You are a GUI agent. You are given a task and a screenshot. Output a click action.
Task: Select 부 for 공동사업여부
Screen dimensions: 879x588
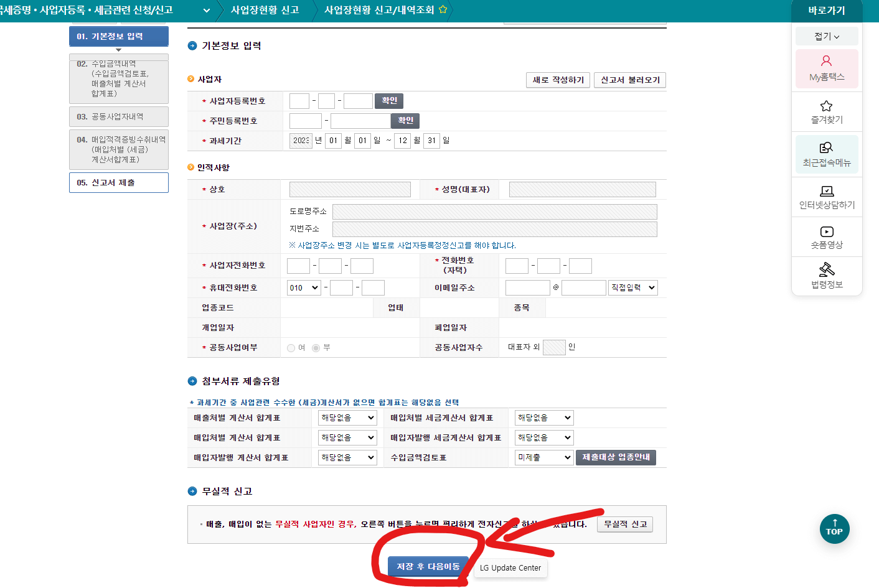pyautogui.click(x=315, y=348)
